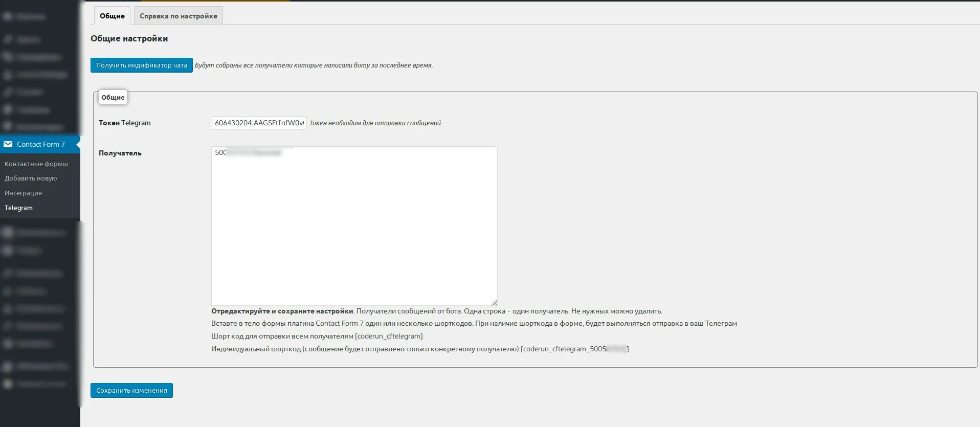
Task: Click the [coderun_cftelegram] shortcode text line
Action: (x=317, y=336)
